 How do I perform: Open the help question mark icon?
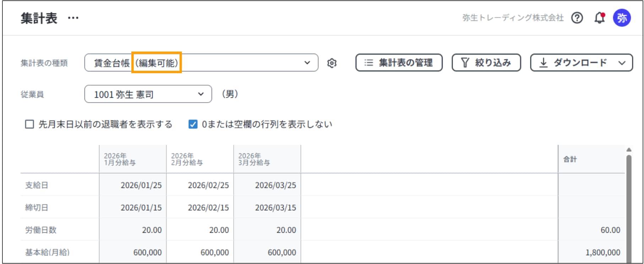pyautogui.click(x=577, y=18)
